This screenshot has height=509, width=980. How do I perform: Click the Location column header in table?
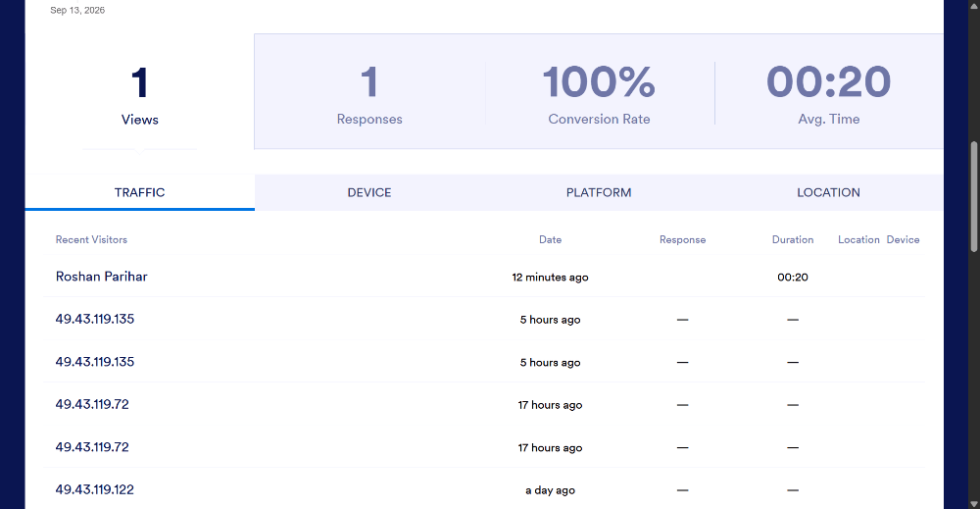pos(858,239)
